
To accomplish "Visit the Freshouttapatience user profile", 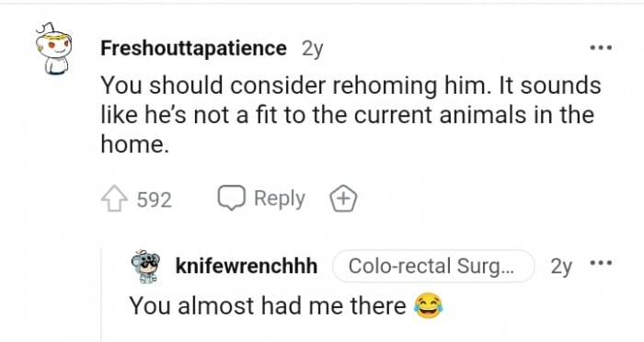I will pyautogui.click(x=193, y=49).
